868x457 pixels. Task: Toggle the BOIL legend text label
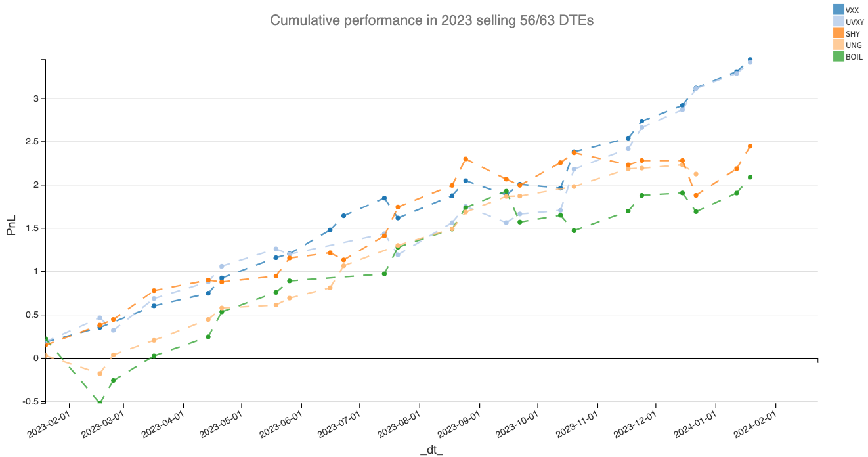click(854, 57)
